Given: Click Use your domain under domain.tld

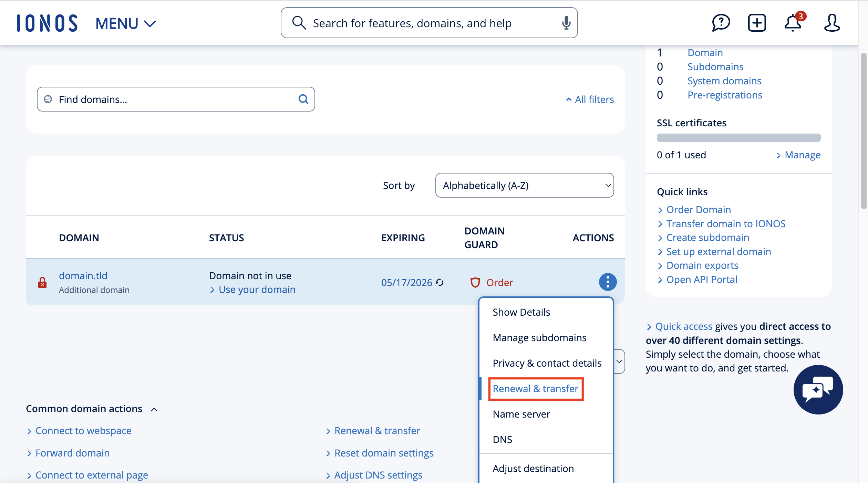Looking at the screenshot, I should pos(257,289).
